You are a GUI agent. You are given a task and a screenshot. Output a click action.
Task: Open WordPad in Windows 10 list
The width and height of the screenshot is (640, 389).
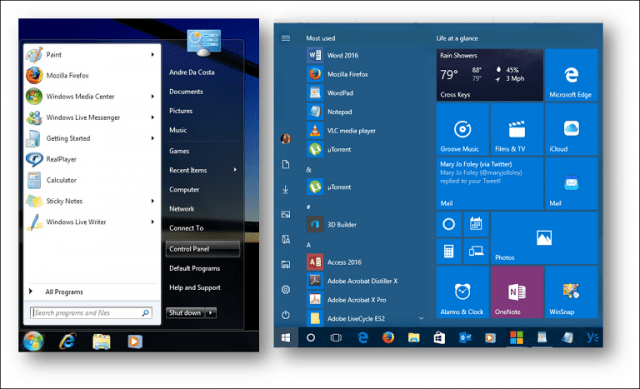click(330, 93)
